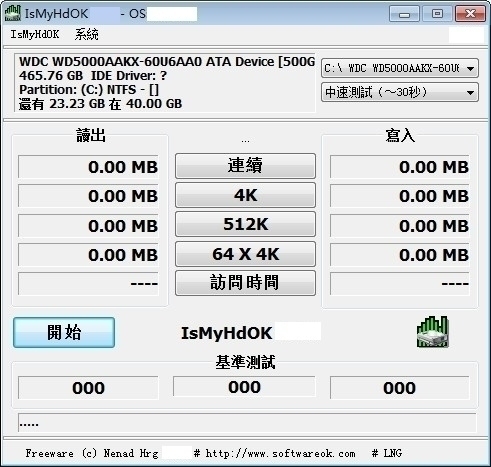Click the left 000 benchmark score field
The height and width of the screenshot is (467, 491).
(88, 388)
